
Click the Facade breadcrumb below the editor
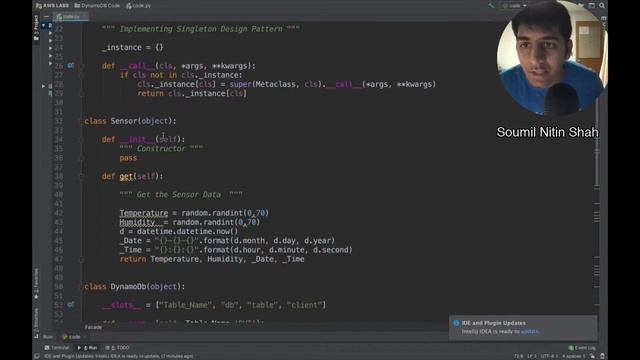point(93,327)
